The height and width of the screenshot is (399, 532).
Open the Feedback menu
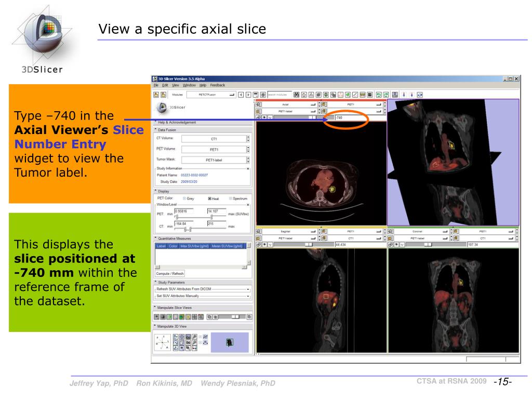pos(218,86)
